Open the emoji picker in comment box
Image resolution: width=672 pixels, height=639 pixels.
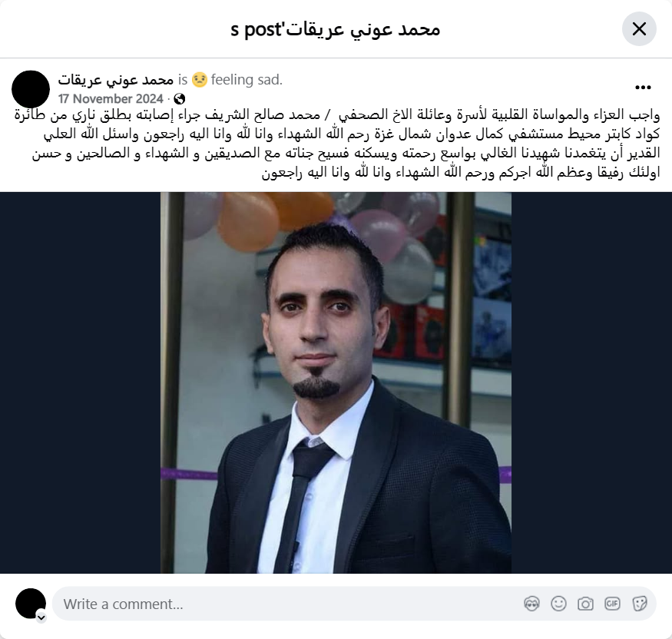pos(558,604)
